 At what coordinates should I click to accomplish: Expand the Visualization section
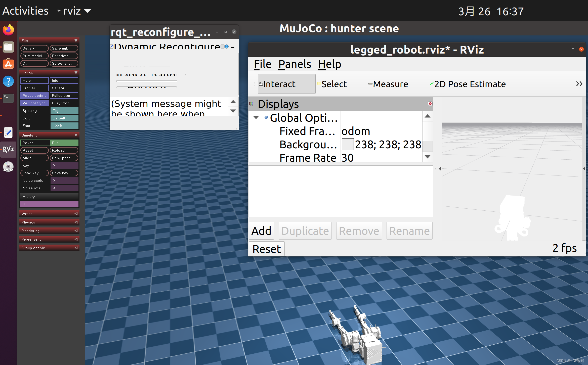[x=49, y=239]
